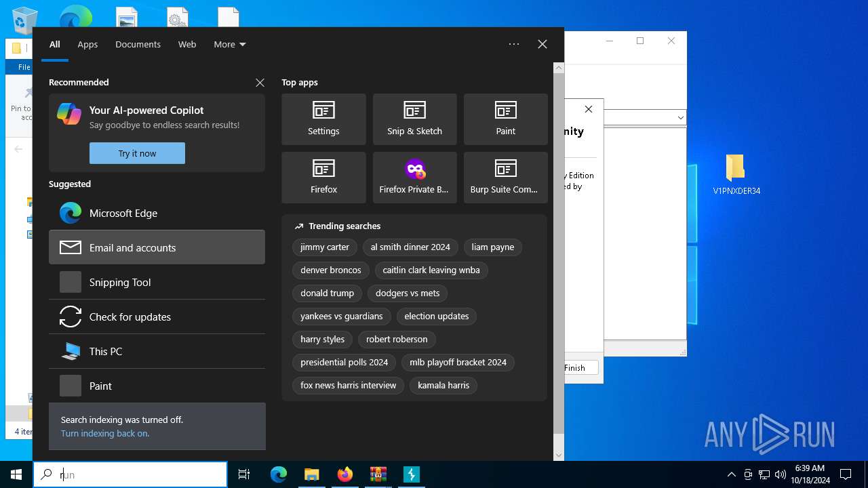Switch to the Documents search tab
Viewport: 868px width, 488px height.
pyautogui.click(x=138, y=44)
